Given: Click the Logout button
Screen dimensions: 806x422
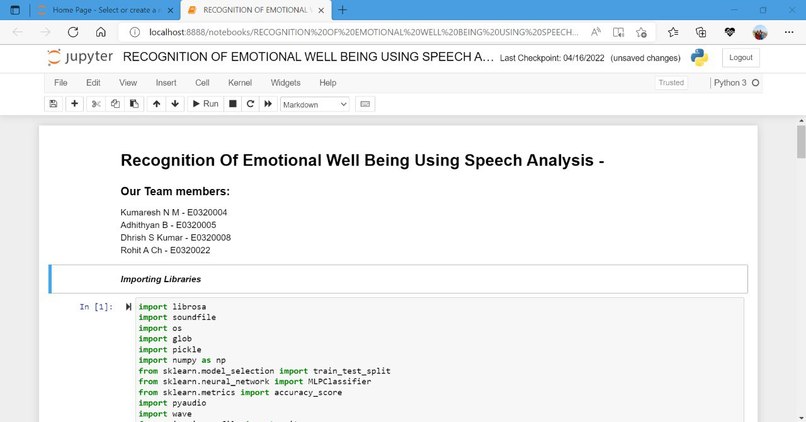Looking at the screenshot, I should pyautogui.click(x=741, y=58).
